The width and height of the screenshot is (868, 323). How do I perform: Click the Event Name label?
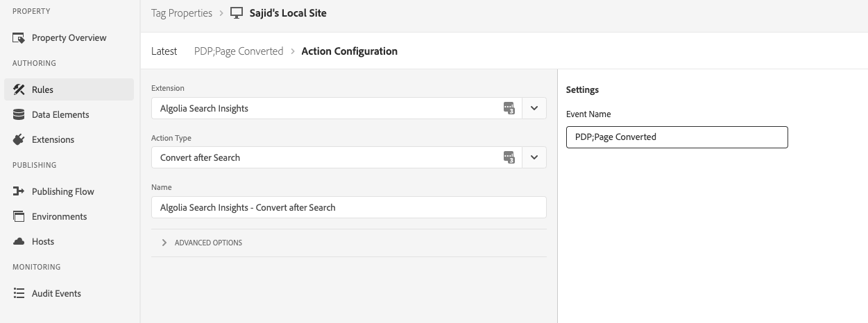pyautogui.click(x=588, y=114)
